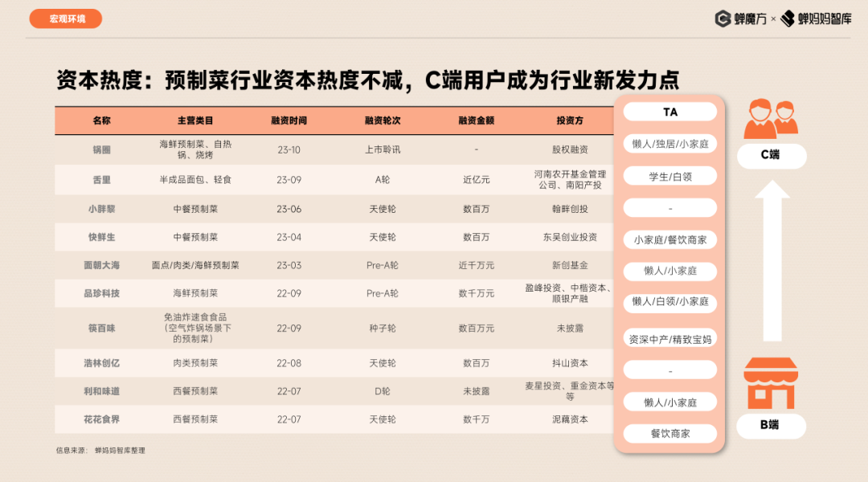The image size is (868, 482).
Task: Click the 22-08 financing date cell
Action: tap(289, 363)
